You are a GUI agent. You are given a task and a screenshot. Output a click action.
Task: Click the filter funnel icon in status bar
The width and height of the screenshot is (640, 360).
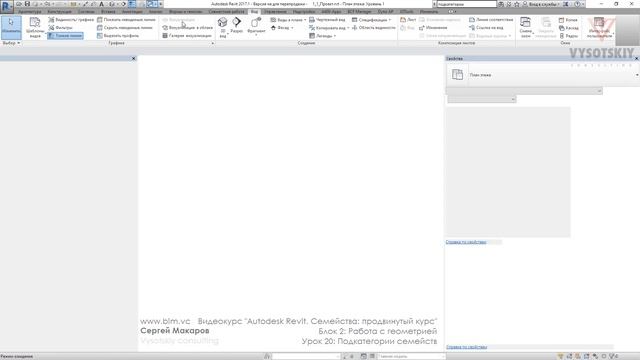(x=560, y=356)
